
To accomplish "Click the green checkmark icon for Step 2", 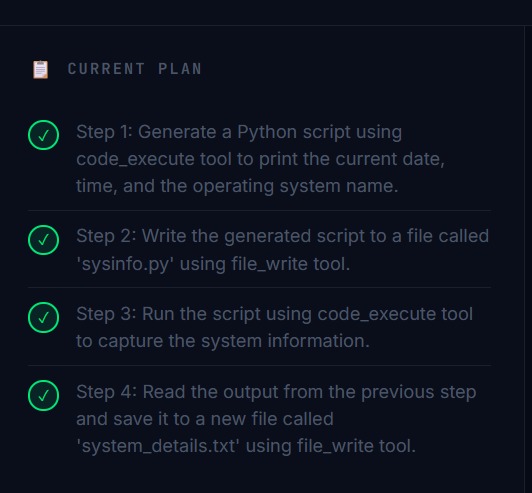I will [43, 240].
